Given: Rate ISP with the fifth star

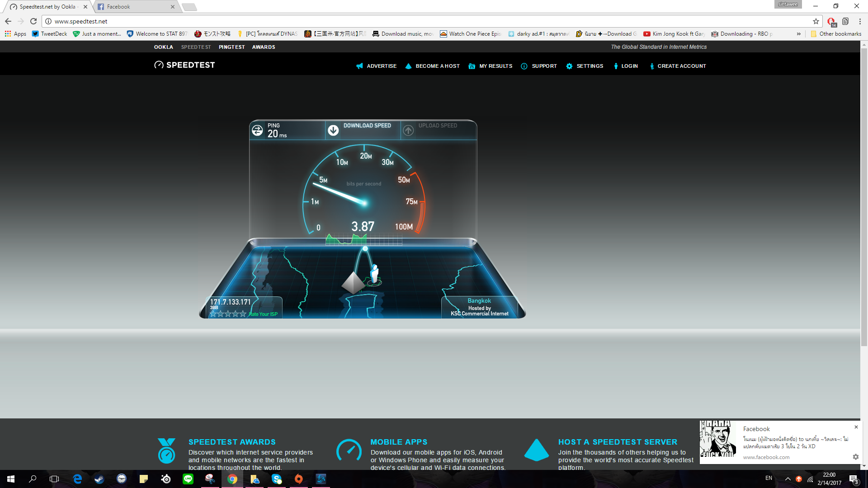Looking at the screenshot, I should click(243, 314).
